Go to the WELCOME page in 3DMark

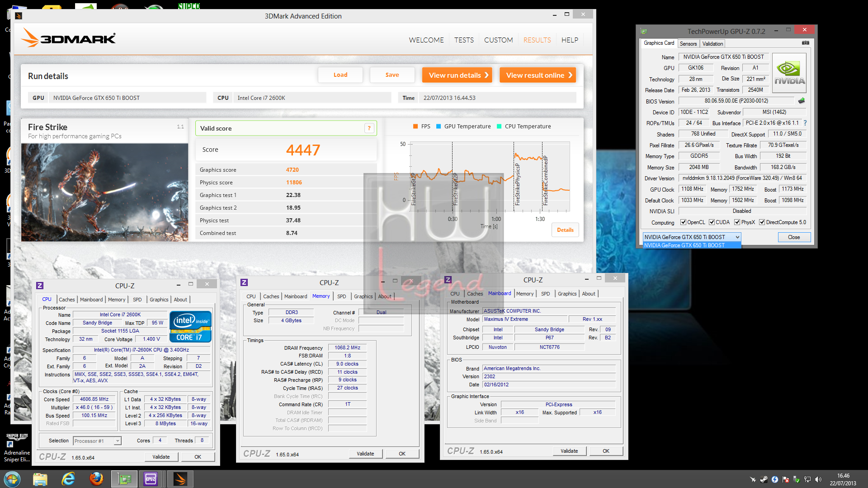(426, 40)
